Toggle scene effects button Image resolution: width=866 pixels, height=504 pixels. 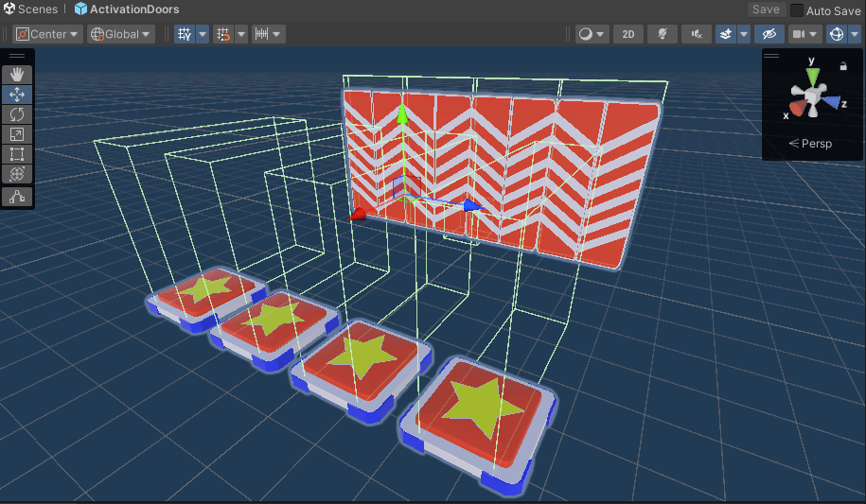pos(726,34)
